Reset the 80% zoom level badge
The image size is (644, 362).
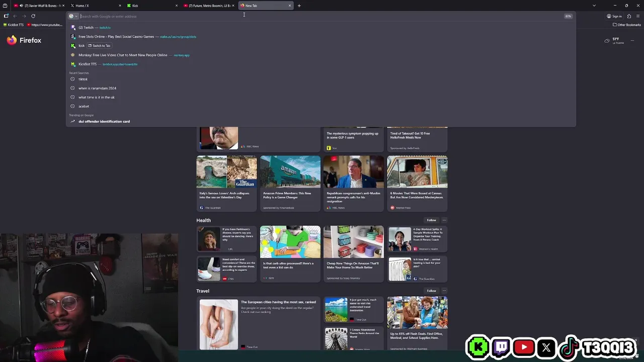(568, 16)
